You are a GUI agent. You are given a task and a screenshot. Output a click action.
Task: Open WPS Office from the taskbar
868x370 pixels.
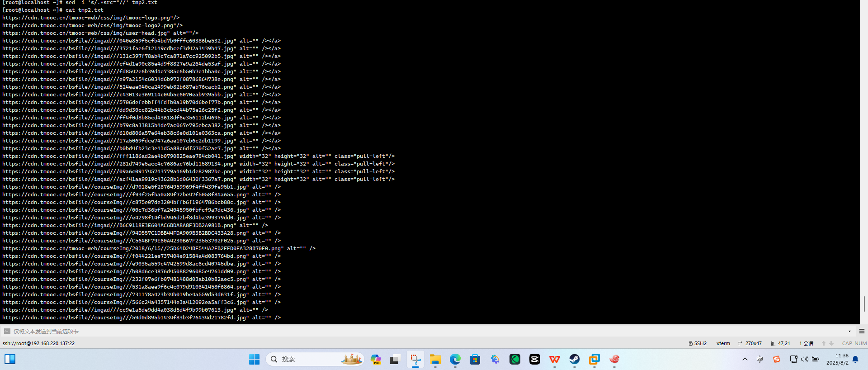click(555, 359)
